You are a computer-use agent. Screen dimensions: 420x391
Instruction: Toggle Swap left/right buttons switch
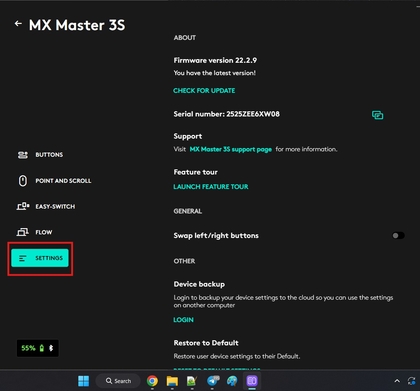click(x=398, y=236)
